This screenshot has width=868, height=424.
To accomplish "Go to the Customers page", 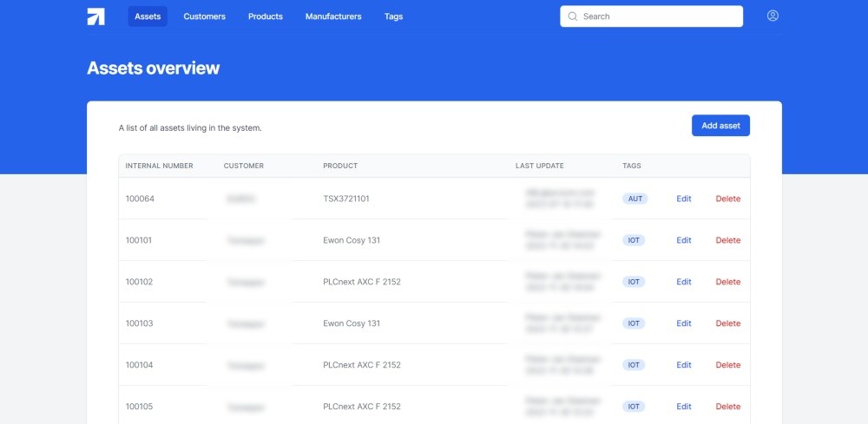I will [204, 16].
